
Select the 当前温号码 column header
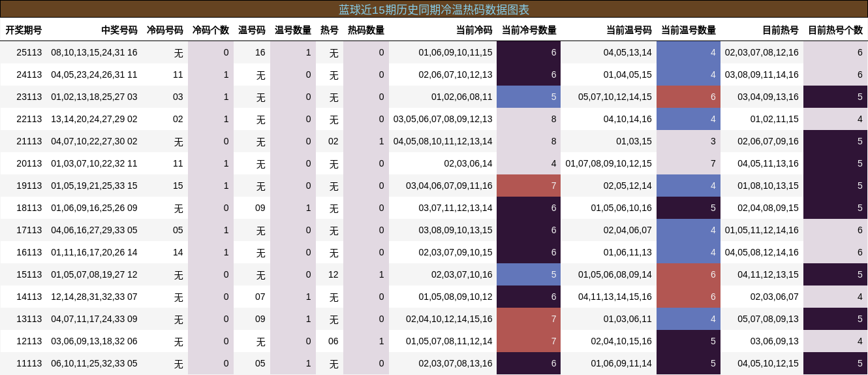[629, 30]
